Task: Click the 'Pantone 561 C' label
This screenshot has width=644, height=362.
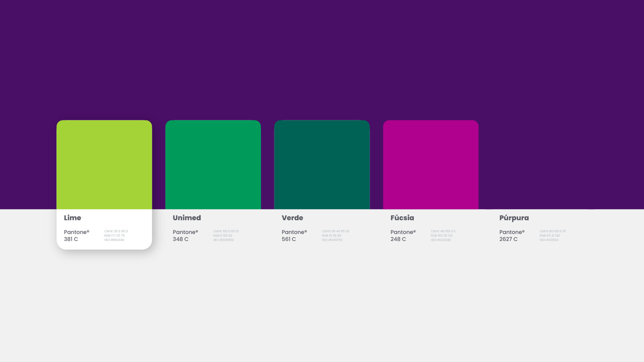Action: pyautogui.click(x=294, y=236)
